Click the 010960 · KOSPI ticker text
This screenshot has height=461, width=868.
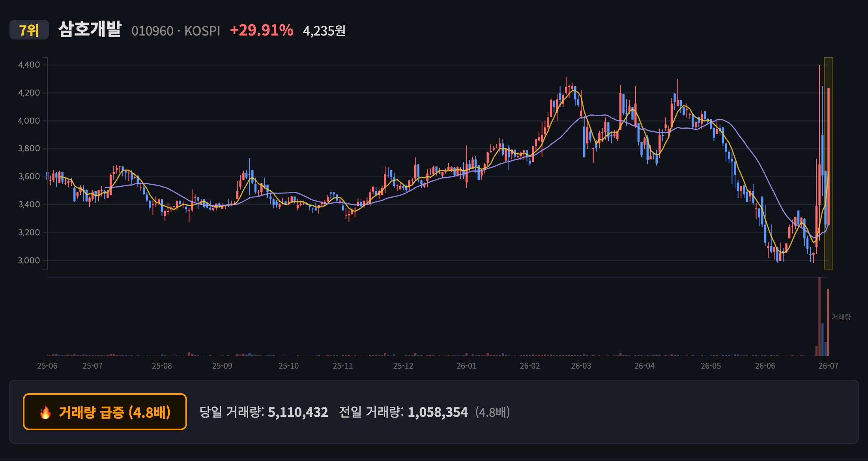(176, 31)
